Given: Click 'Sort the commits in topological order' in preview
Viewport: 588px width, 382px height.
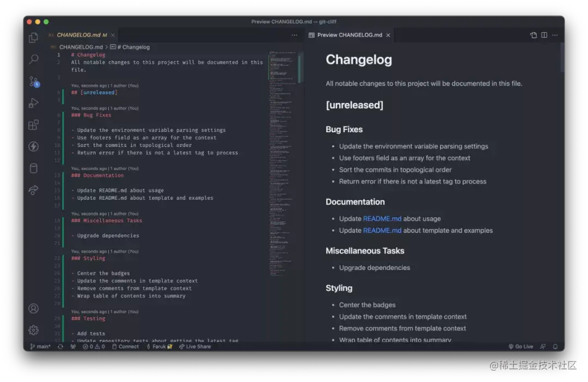Looking at the screenshot, I should (395, 169).
